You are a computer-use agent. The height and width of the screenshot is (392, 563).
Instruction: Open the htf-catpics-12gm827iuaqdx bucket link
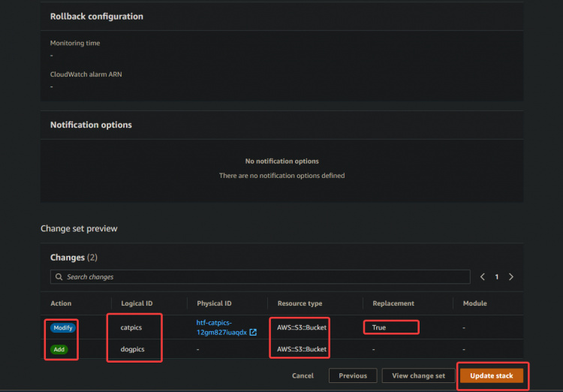(x=219, y=327)
